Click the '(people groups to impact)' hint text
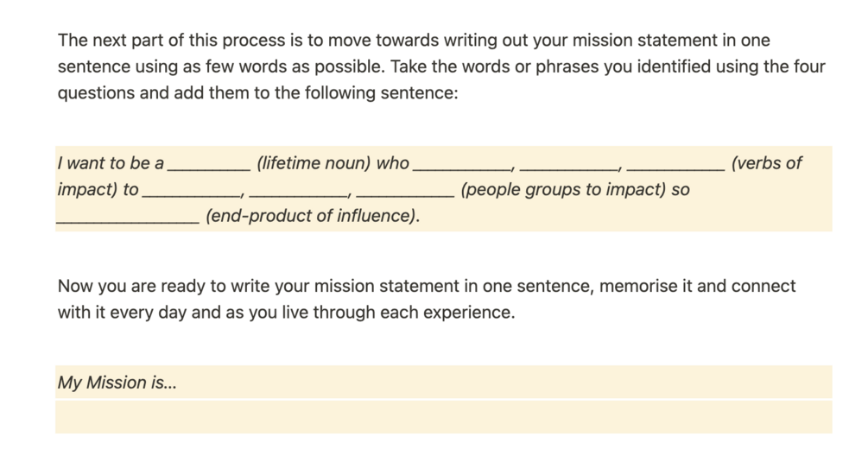The image size is (868, 462). point(562,189)
